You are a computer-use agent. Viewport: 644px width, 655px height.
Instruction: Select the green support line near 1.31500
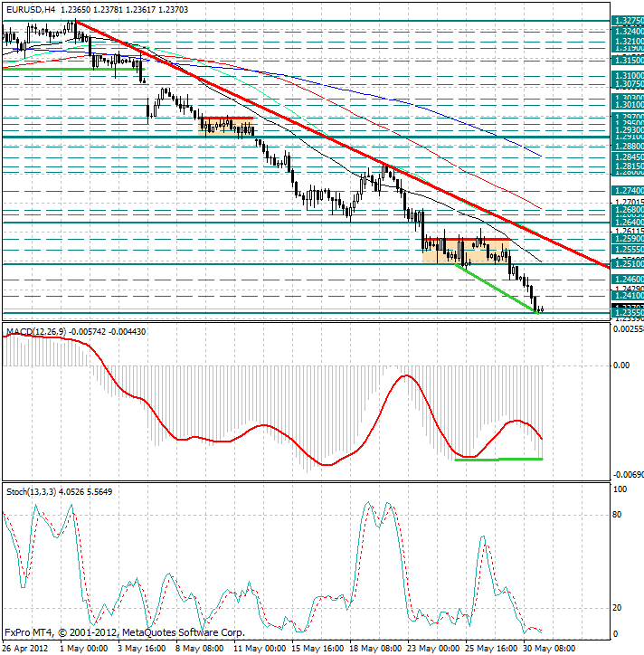73,69
